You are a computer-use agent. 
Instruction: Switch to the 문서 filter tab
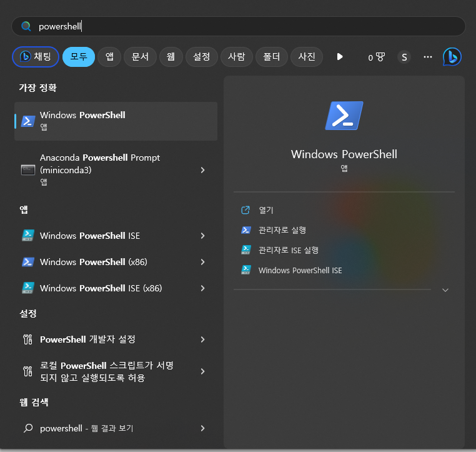click(x=140, y=57)
